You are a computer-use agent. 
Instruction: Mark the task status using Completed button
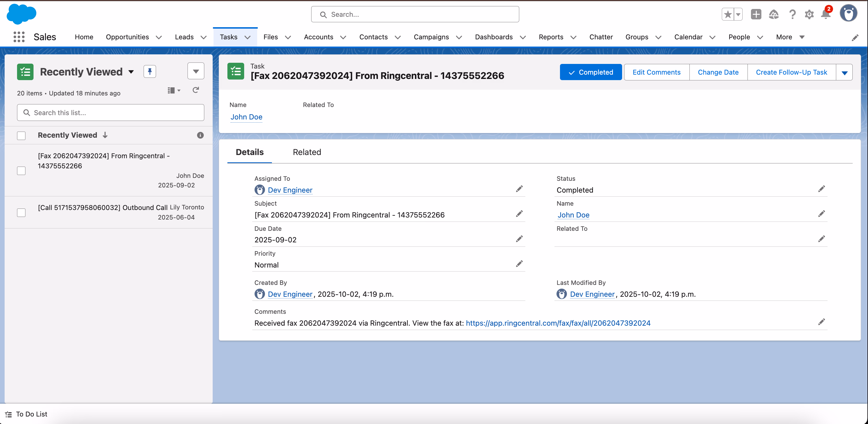(x=591, y=72)
